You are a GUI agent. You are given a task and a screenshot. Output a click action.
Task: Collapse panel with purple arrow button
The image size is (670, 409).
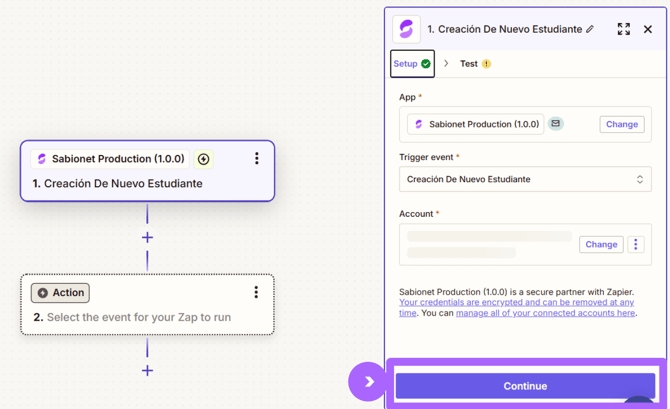[x=367, y=381]
